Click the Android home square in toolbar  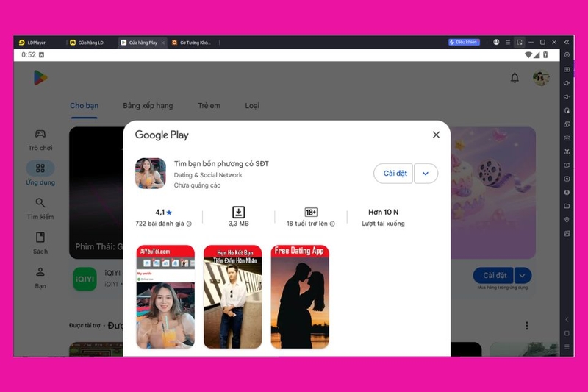567,333
